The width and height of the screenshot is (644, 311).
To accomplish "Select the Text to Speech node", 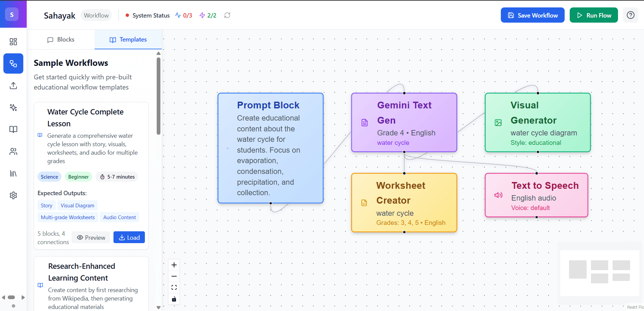I will point(536,195).
